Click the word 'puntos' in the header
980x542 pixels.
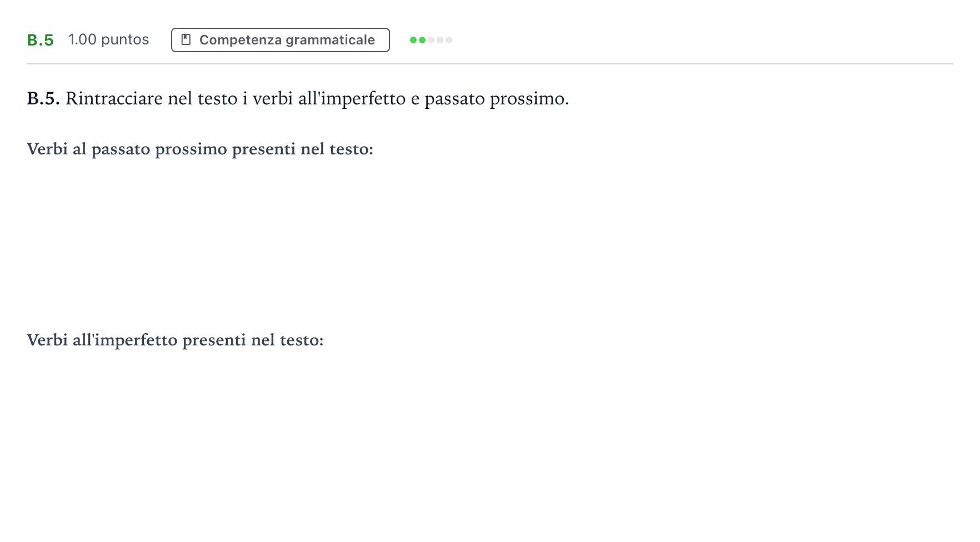coord(125,40)
